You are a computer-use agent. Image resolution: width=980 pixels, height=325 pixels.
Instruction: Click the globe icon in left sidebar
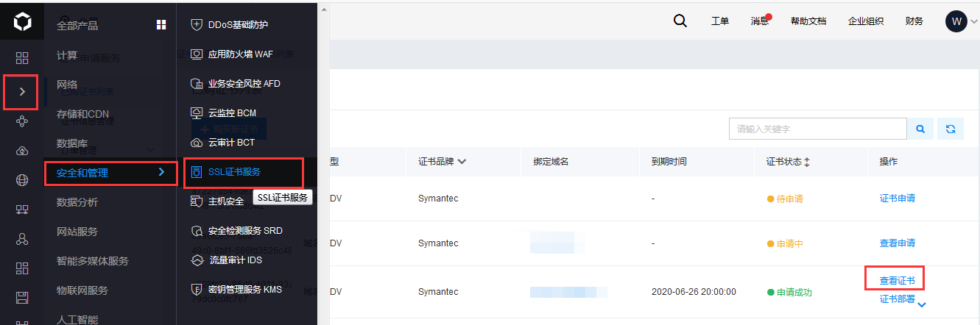(22, 180)
